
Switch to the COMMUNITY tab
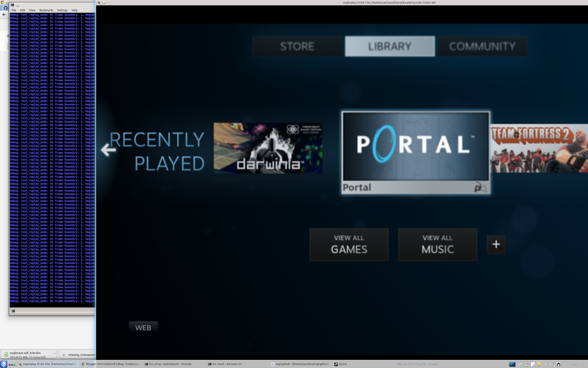(x=482, y=46)
